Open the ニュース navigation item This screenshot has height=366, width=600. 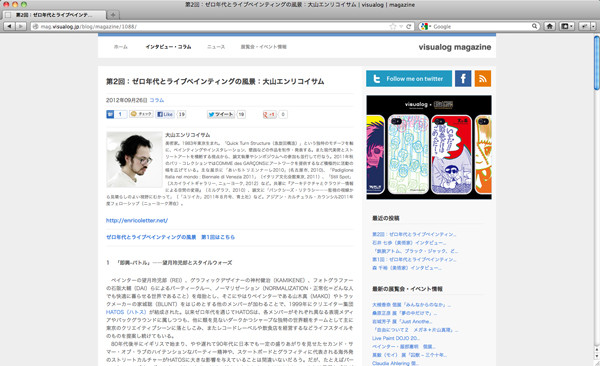pyautogui.click(x=216, y=47)
